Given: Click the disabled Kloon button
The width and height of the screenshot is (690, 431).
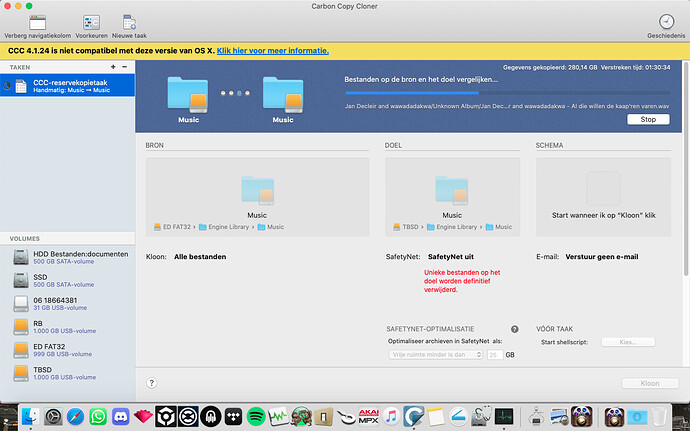Looking at the screenshot, I should coord(650,383).
